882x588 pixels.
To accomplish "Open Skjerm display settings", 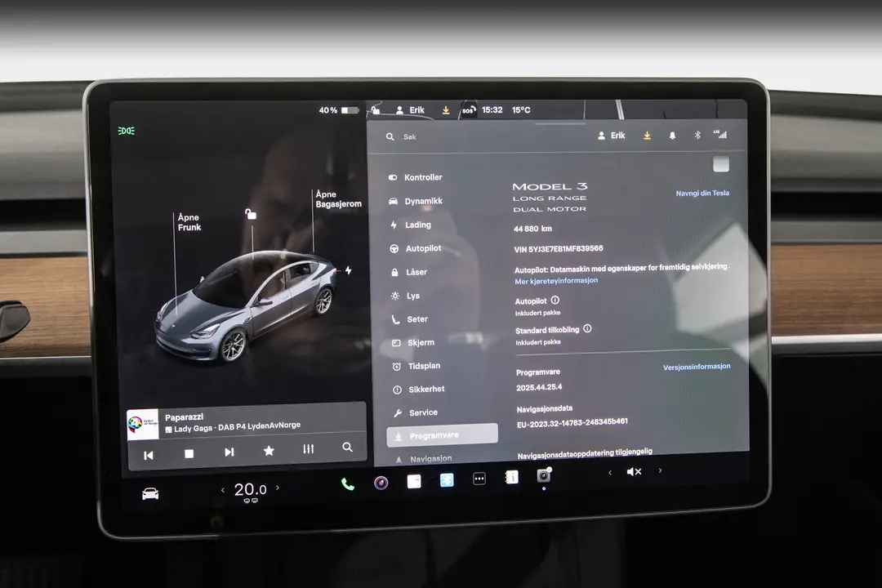I will coord(413,343).
